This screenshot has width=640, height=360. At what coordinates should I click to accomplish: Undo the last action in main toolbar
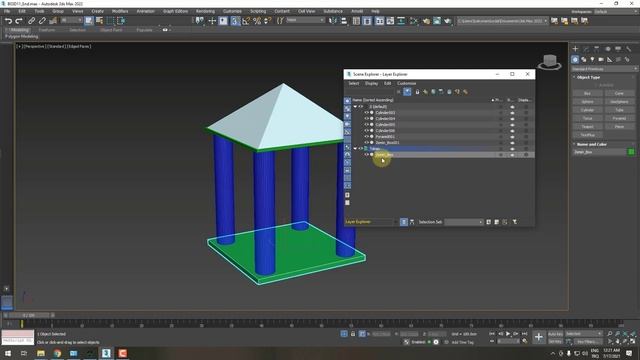8,21
